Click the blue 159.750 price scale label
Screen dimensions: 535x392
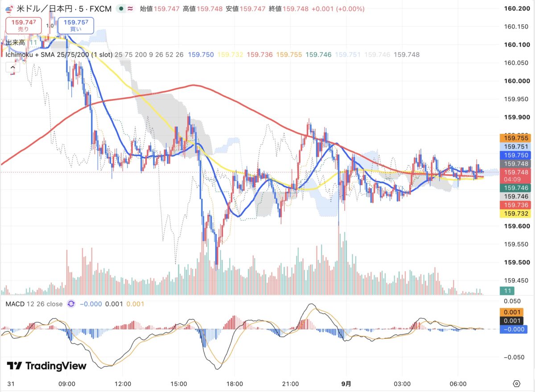(516, 155)
